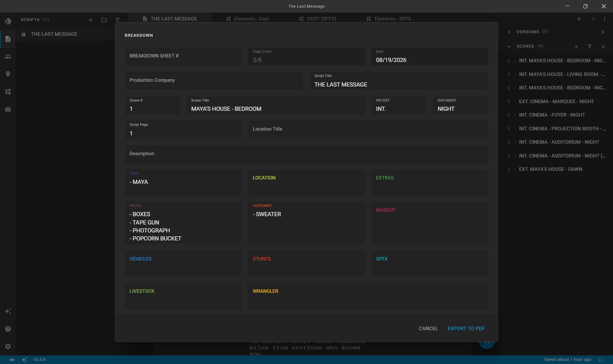Click the DAY/NIGHT field
Viewport: 613px width, 364px height.
point(460,105)
